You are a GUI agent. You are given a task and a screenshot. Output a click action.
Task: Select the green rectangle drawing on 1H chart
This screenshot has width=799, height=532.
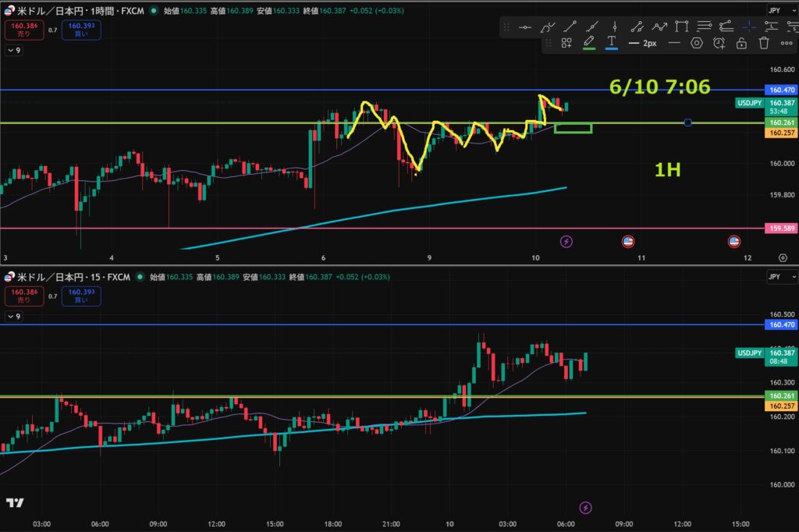coord(573,129)
